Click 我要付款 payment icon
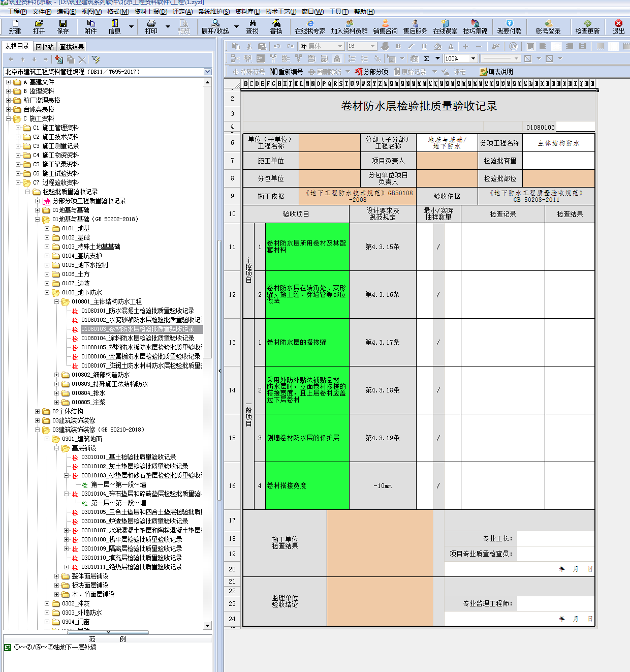 click(510, 26)
